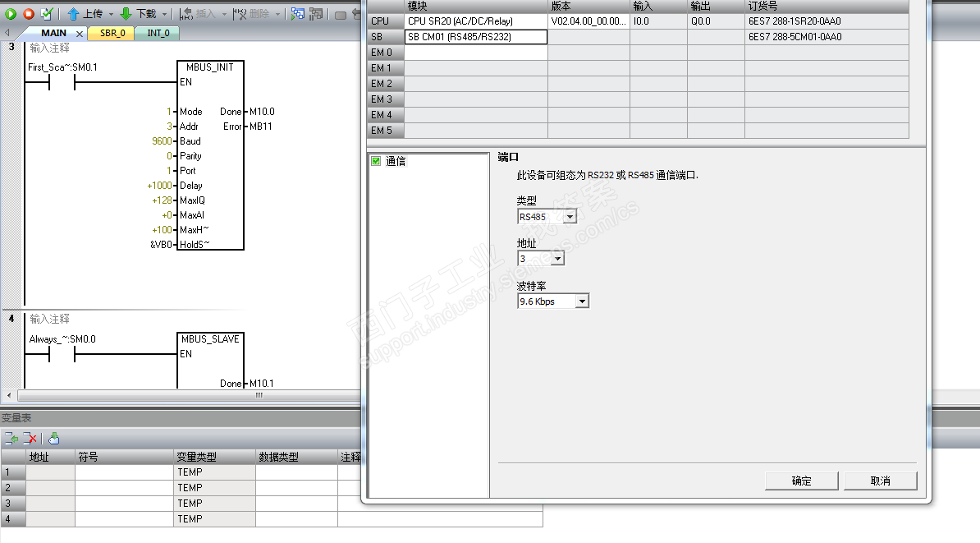Switch to the INT_0 tab
The width and height of the screenshot is (980, 543).
pyautogui.click(x=158, y=33)
